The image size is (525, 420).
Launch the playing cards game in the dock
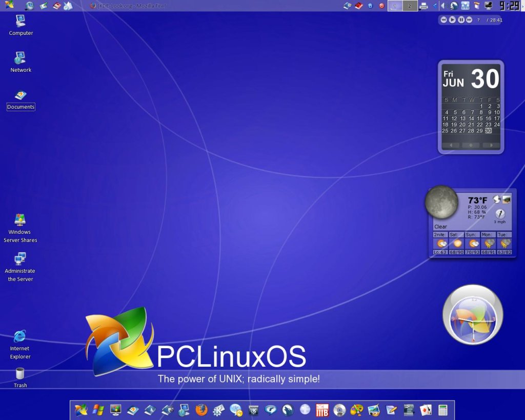point(426,410)
